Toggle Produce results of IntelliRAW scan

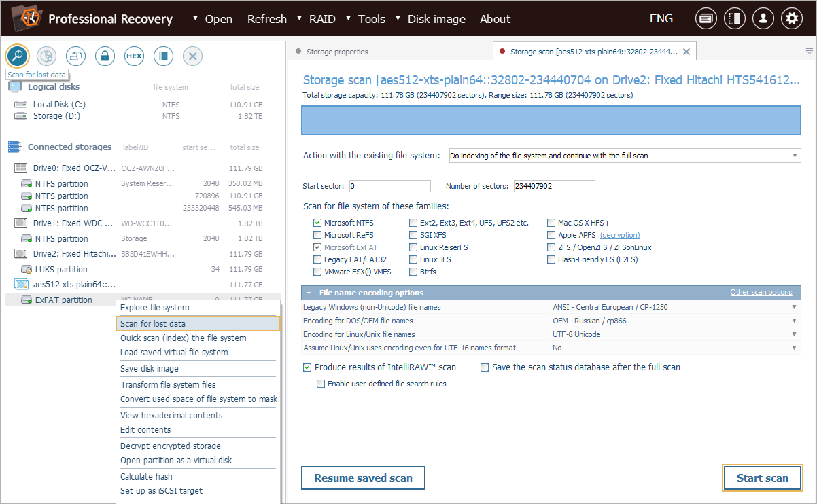click(307, 367)
